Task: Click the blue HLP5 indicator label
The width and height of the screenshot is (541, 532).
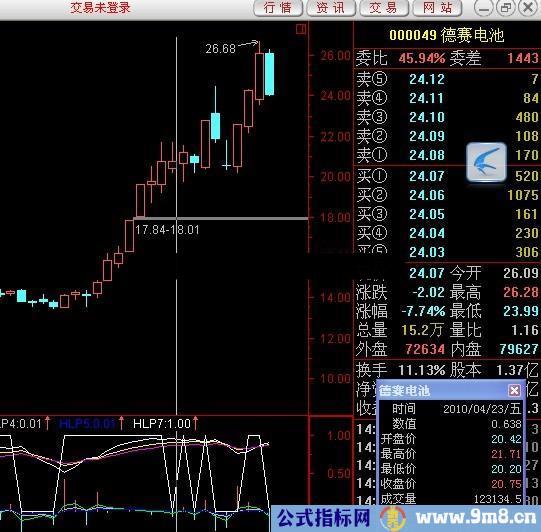Action: coord(88,423)
